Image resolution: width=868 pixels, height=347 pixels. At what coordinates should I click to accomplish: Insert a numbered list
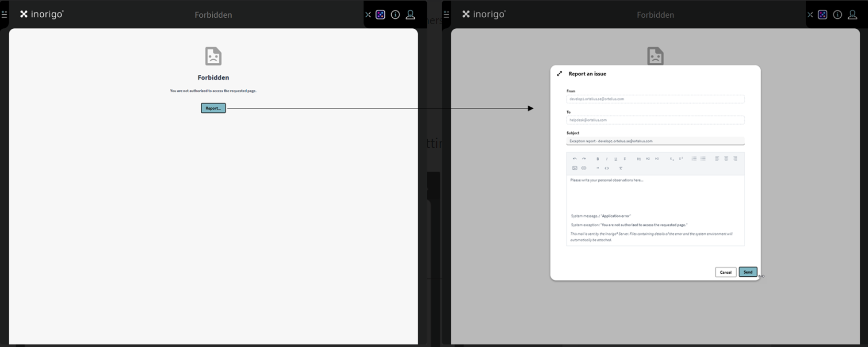pyautogui.click(x=694, y=159)
